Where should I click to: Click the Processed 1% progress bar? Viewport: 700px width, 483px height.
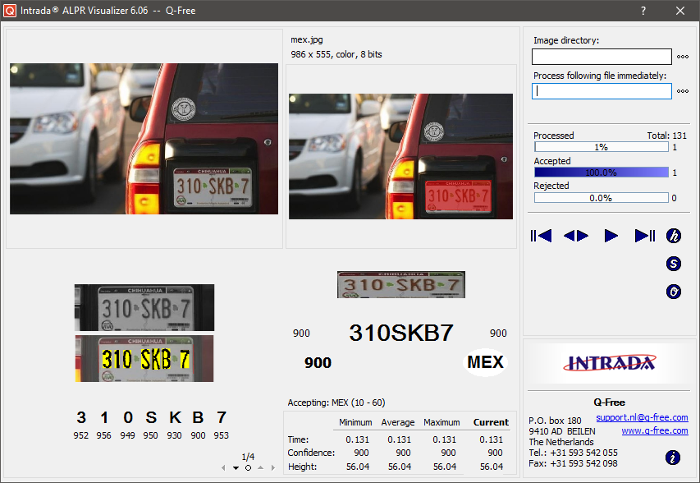click(x=601, y=147)
